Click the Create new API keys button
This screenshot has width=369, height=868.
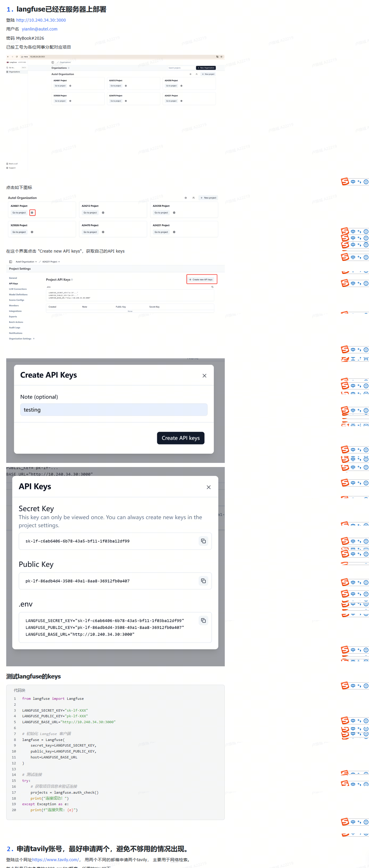[201, 280]
